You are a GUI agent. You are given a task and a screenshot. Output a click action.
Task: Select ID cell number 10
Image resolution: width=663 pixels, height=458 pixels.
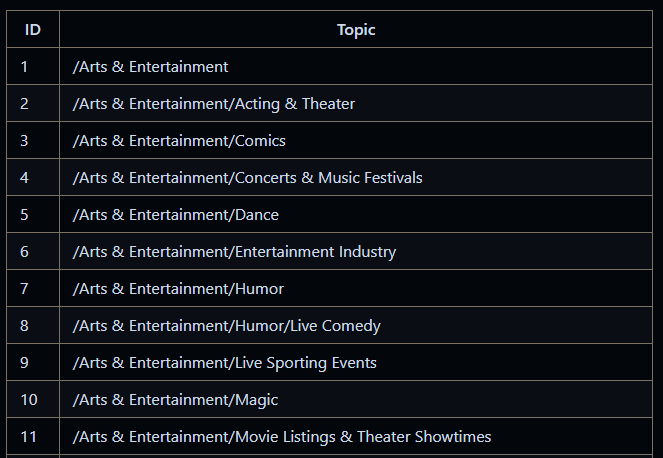(29, 400)
